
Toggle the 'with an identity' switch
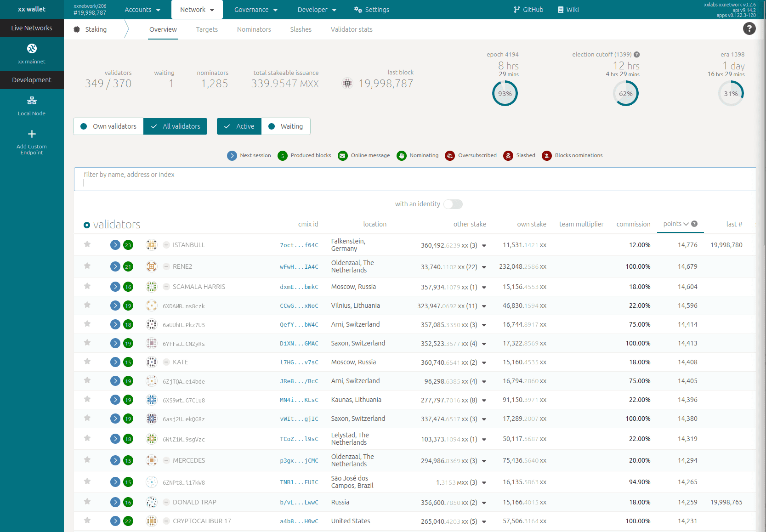(453, 204)
